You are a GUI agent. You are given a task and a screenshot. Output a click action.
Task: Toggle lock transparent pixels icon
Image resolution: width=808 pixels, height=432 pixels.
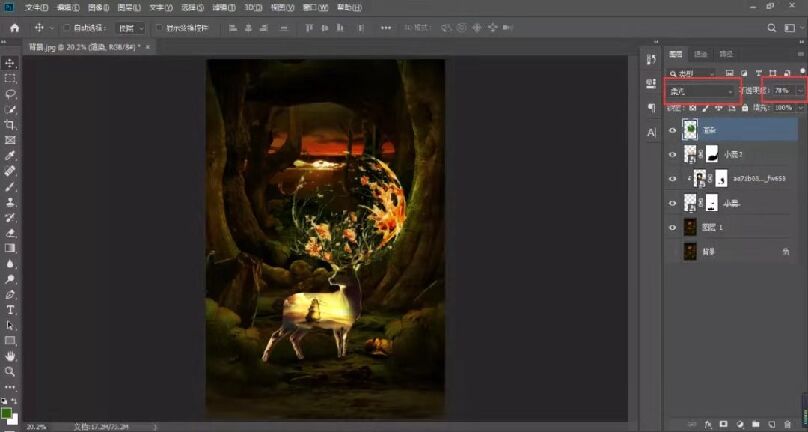693,108
